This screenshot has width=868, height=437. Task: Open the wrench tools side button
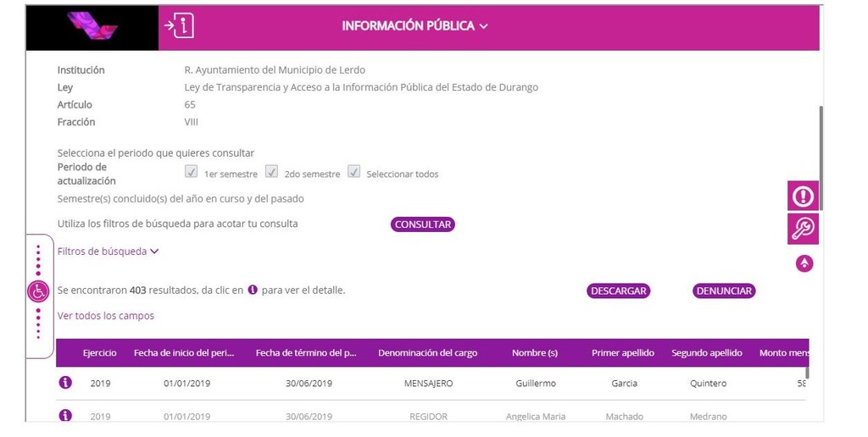click(803, 228)
